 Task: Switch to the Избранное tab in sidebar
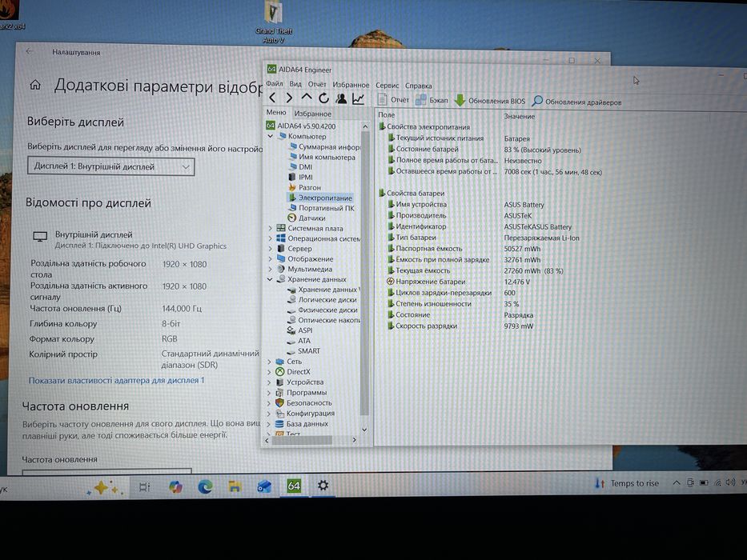tap(312, 114)
